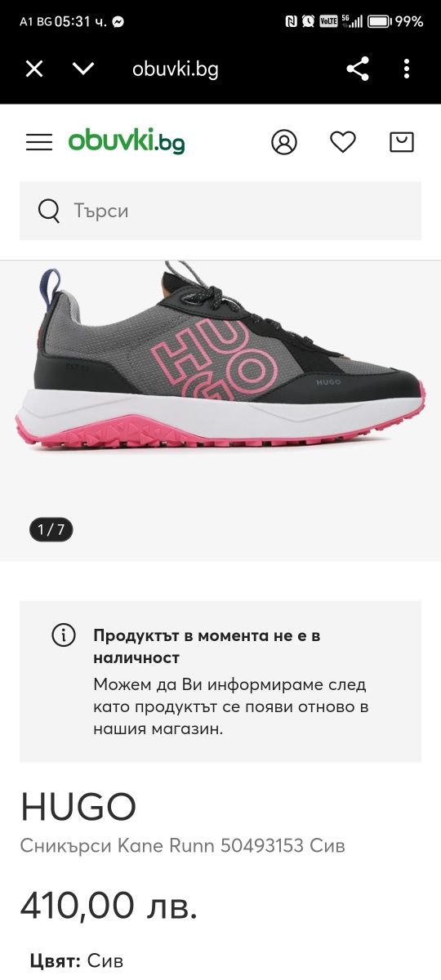The image size is (441, 980).
Task: Tap the info icon in notice
Action: (64, 635)
